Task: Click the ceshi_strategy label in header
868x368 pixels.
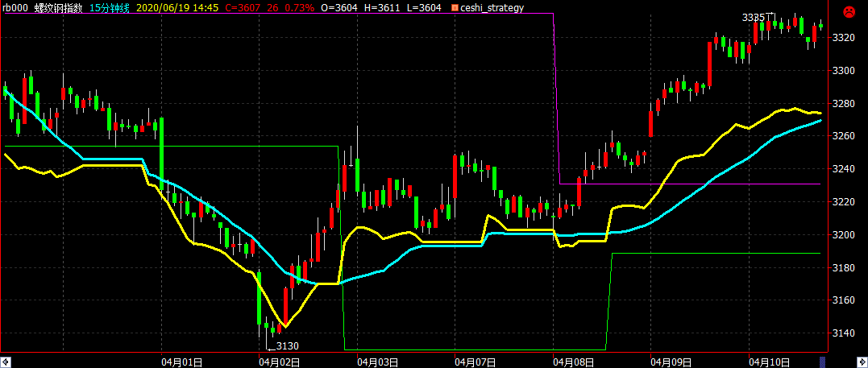Action: click(x=492, y=8)
